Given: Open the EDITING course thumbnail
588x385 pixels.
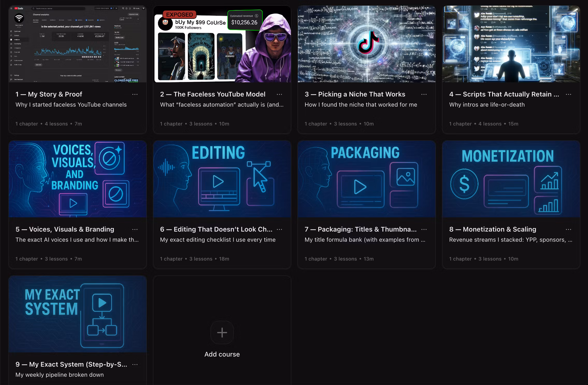Looking at the screenshot, I should [222, 179].
